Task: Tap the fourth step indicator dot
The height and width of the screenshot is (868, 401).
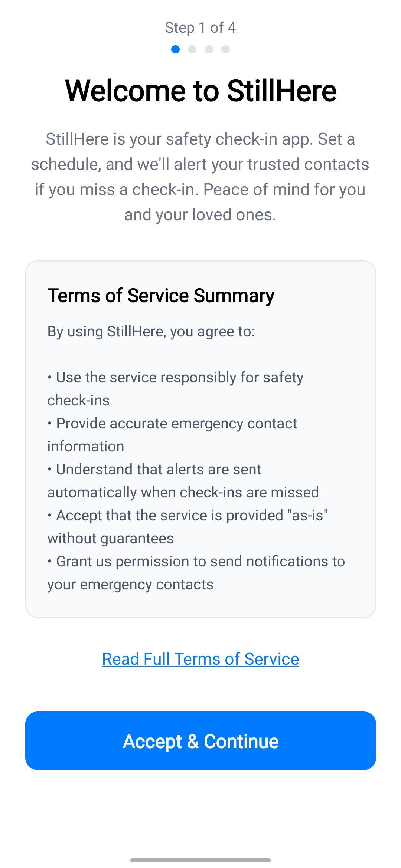Action: (225, 49)
